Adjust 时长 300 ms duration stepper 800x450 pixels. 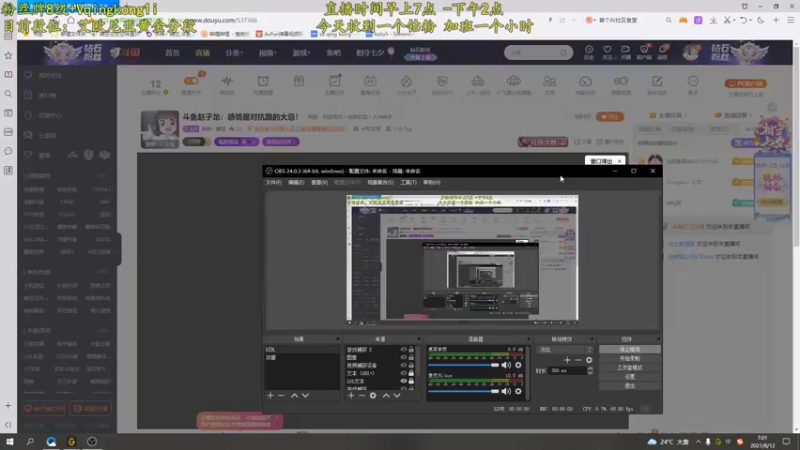click(x=590, y=371)
